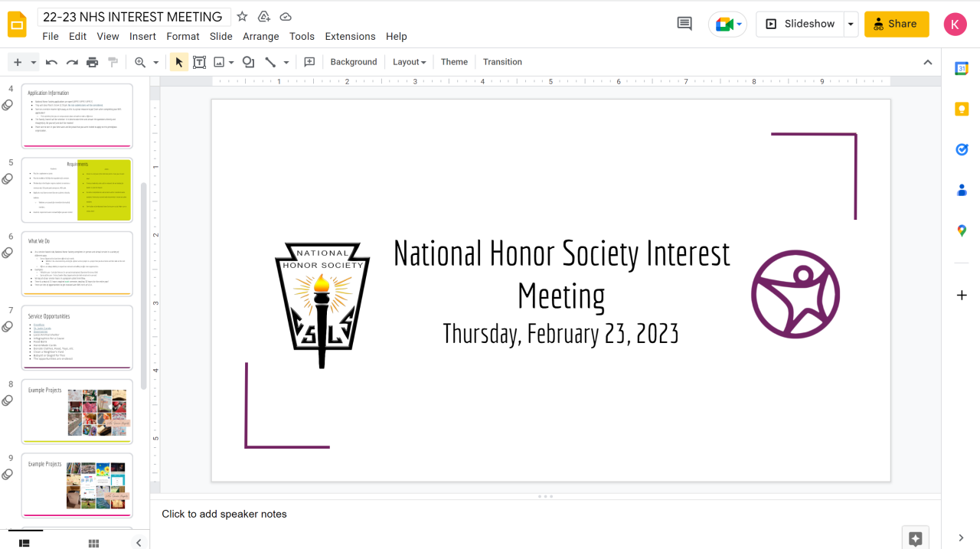980x549 pixels.
Task: Print the presentation using the printer icon
Action: [93, 62]
